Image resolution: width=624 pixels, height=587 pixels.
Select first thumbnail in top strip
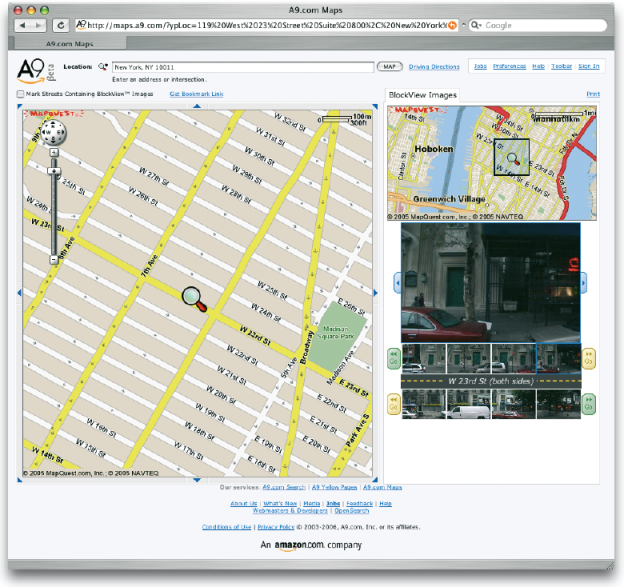point(424,359)
